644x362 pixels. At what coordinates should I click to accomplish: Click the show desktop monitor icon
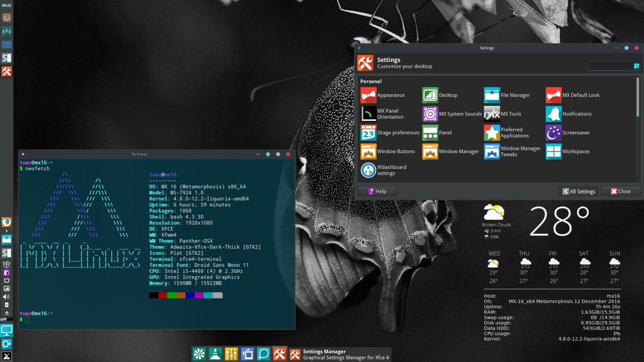pos(7,330)
